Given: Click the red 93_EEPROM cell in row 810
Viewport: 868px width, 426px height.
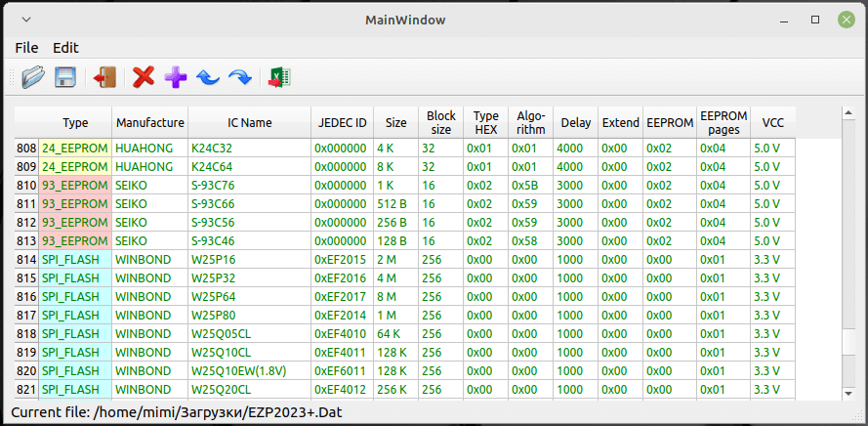Looking at the screenshot, I should pyautogui.click(x=75, y=186).
